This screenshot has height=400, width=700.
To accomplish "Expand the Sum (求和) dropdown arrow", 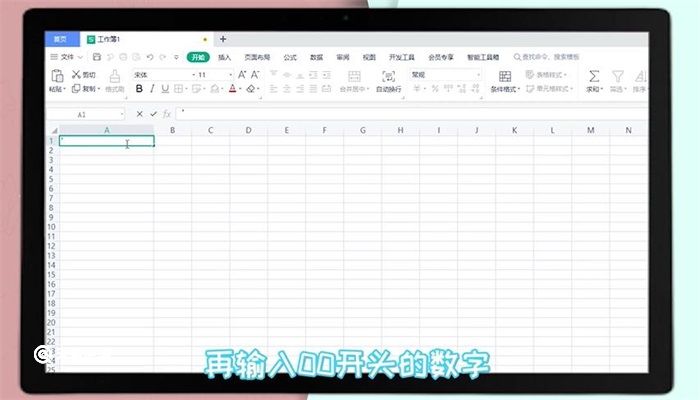I will [x=601, y=89].
